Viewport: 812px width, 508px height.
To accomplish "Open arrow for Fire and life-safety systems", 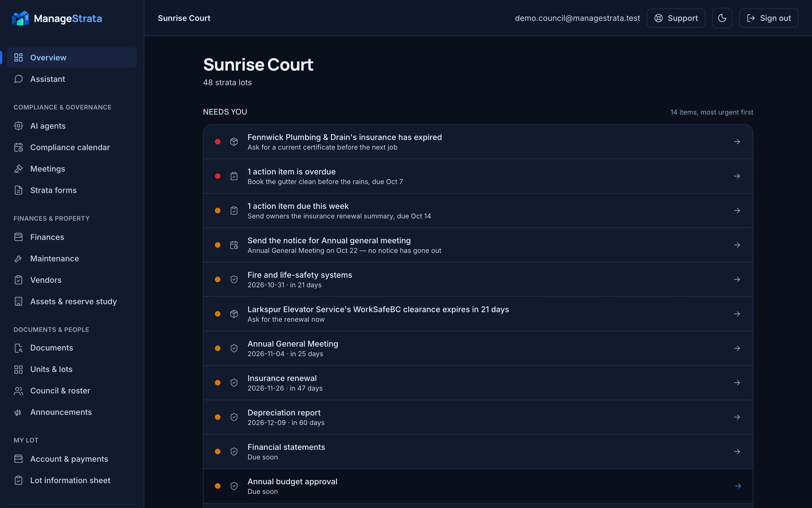I will click(737, 279).
